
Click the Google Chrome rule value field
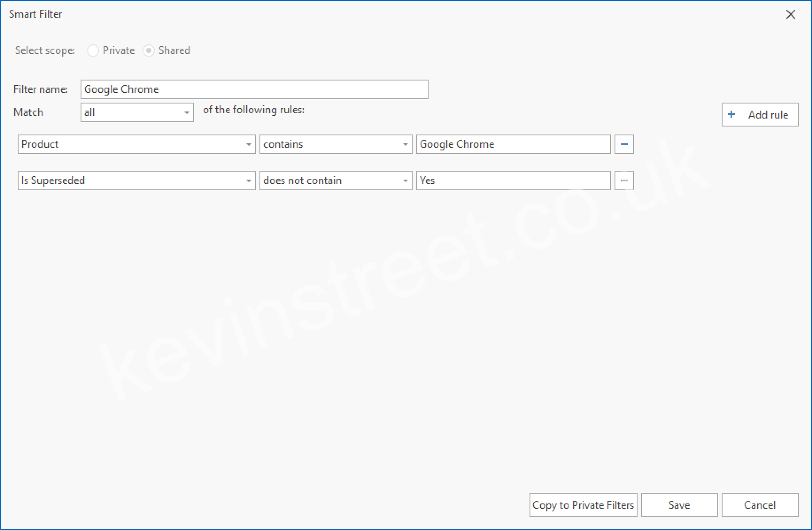(513, 144)
